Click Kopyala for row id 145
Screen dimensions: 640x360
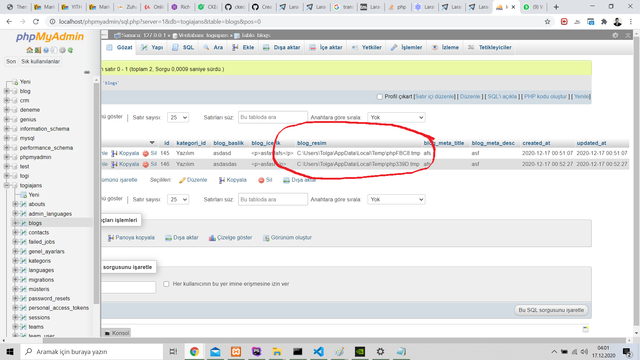[125, 153]
